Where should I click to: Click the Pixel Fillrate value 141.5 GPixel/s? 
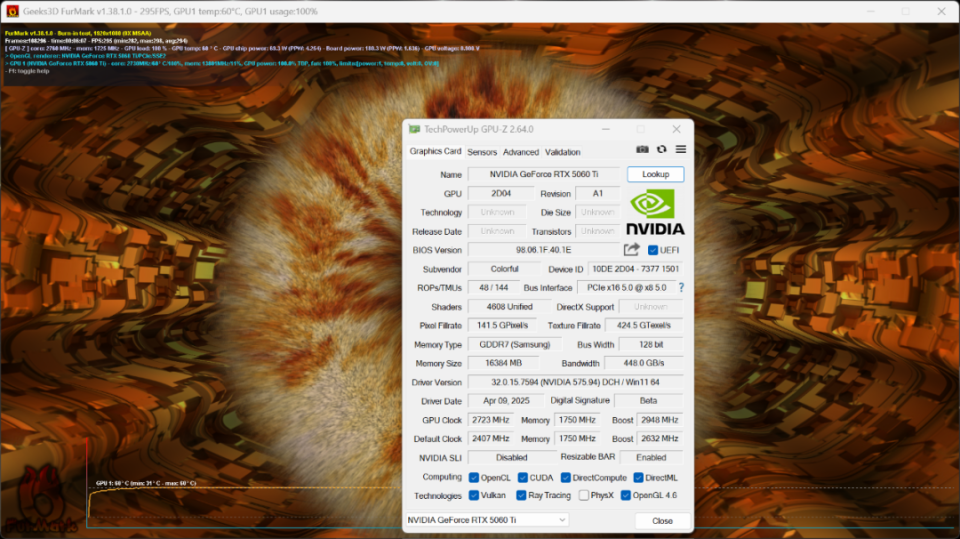[503, 325]
